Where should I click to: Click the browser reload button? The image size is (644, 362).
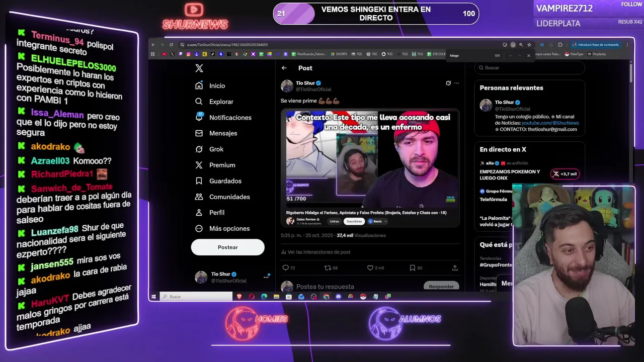(x=172, y=45)
